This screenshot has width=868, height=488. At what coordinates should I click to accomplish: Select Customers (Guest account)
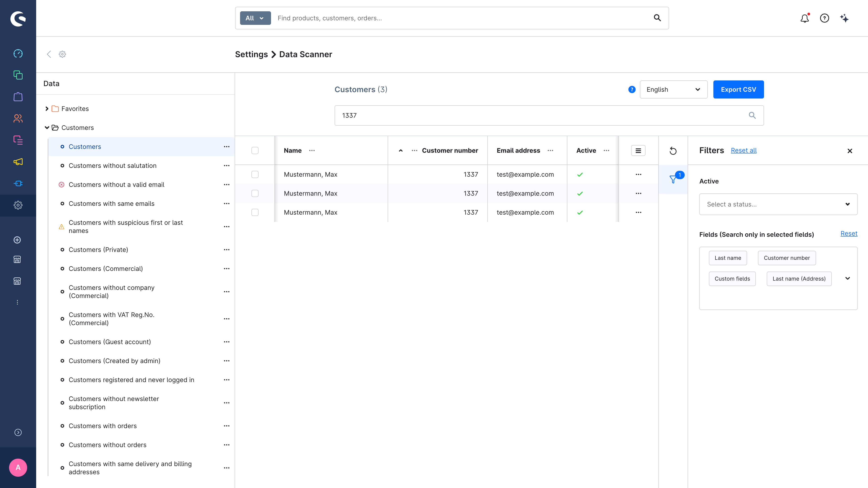109,342
